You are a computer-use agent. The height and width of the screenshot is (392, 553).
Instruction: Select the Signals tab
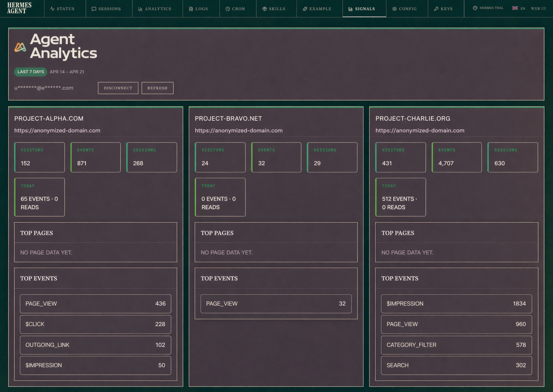click(x=364, y=9)
